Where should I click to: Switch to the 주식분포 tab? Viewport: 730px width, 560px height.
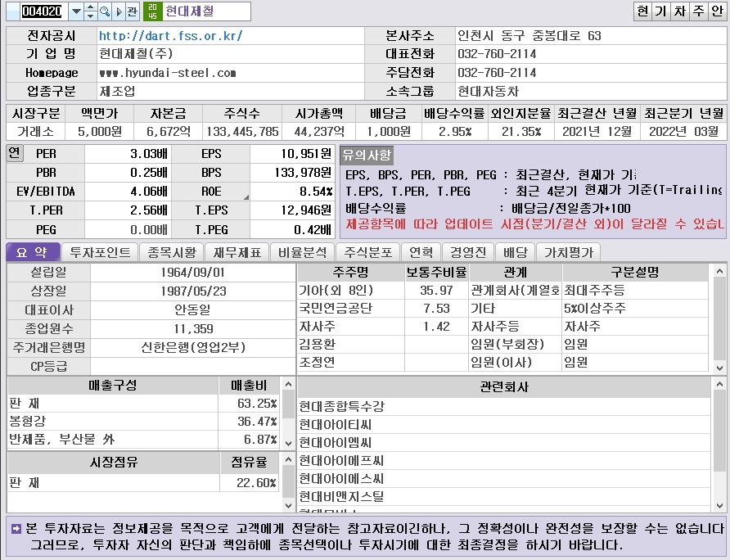368,252
